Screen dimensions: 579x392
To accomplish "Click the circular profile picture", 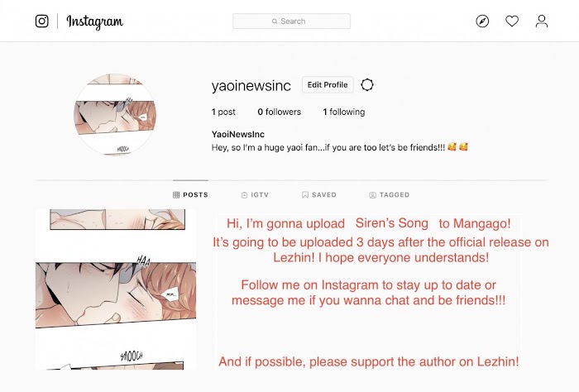I will click(115, 114).
